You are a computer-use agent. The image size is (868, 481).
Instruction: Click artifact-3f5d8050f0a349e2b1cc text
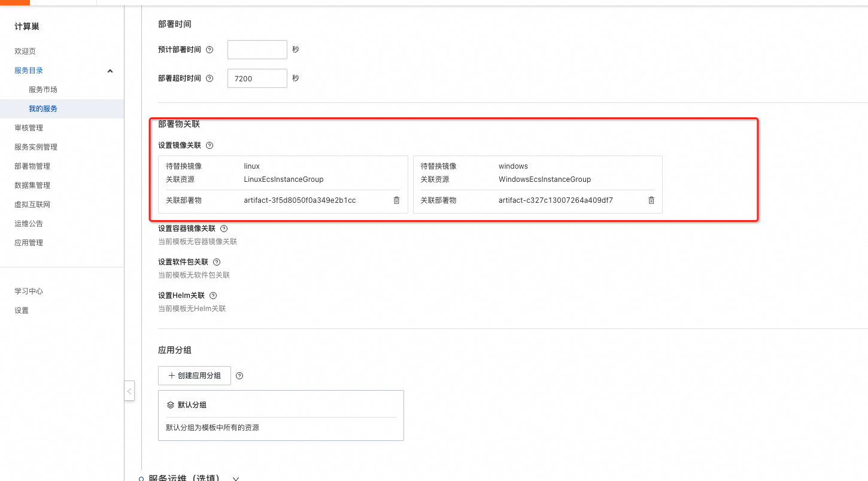(x=300, y=200)
